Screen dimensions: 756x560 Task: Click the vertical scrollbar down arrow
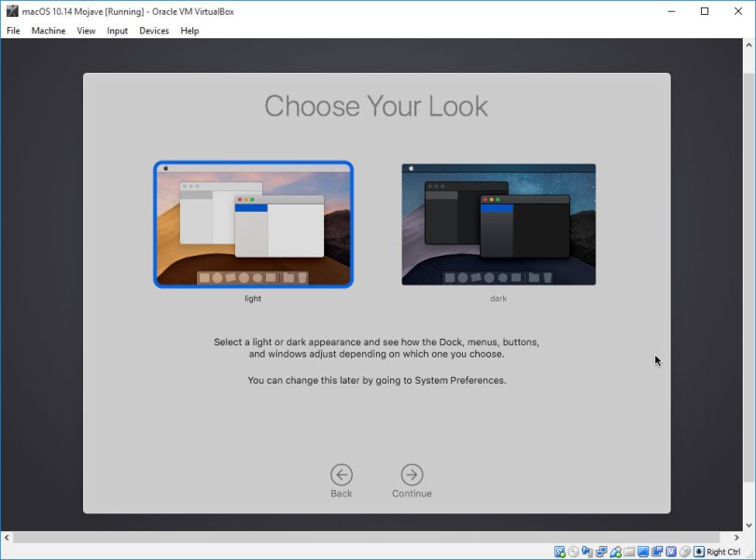point(749,525)
